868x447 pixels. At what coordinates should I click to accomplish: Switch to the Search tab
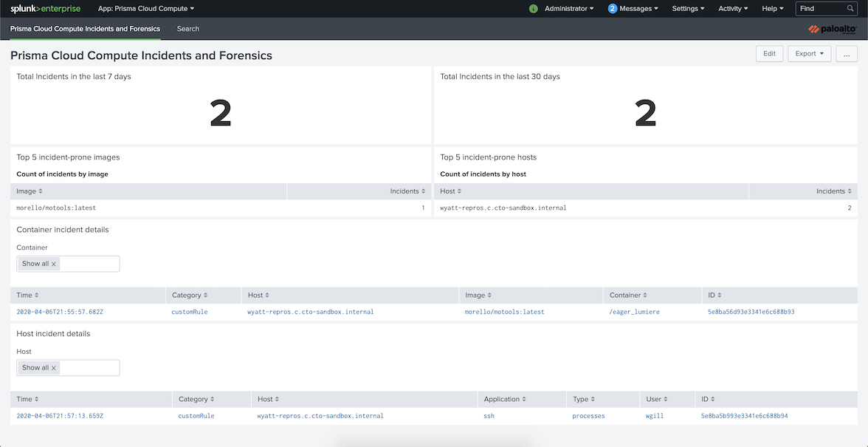point(188,29)
